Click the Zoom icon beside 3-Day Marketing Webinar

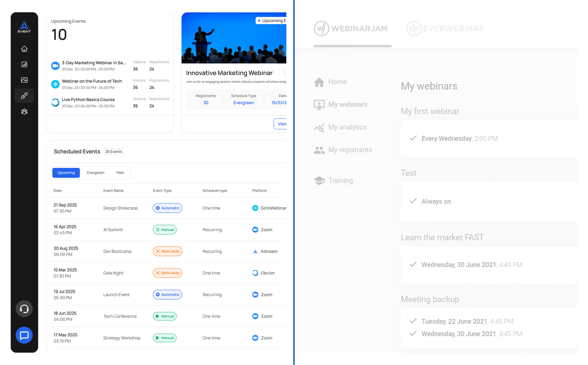click(x=55, y=66)
